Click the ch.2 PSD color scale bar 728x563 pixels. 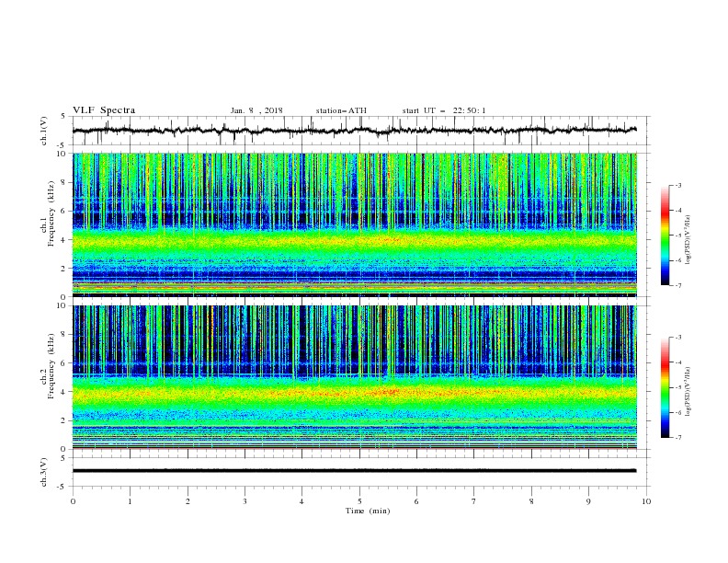[665, 387]
